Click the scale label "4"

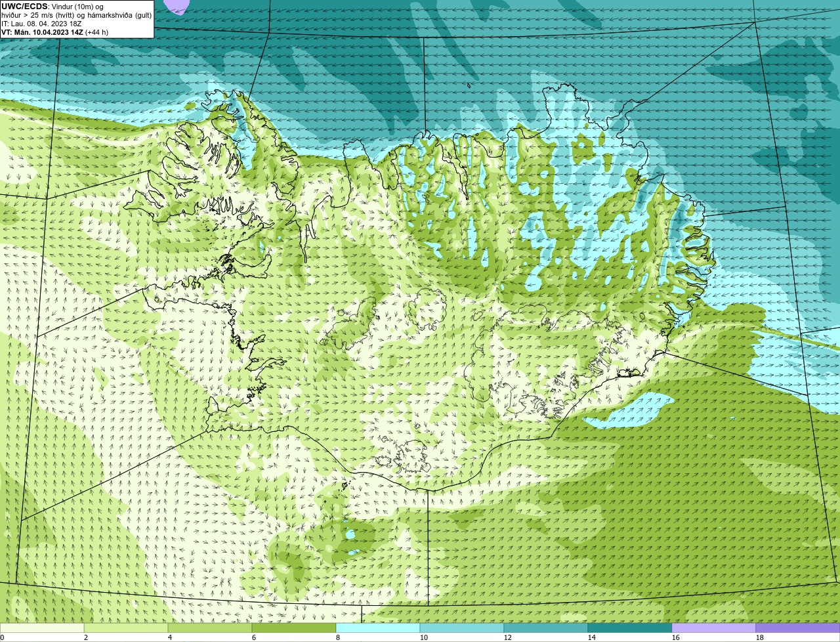pyautogui.click(x=170, y=637)
